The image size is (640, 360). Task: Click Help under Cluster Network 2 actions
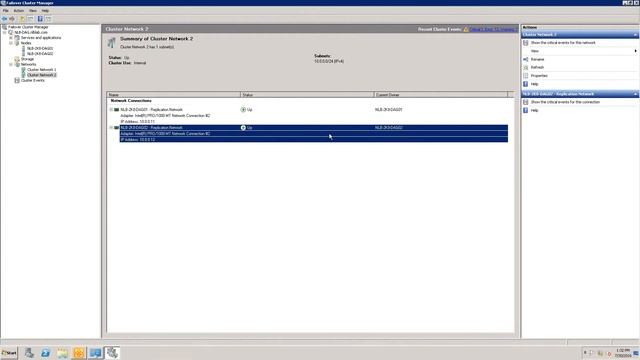[x=534, y=84]
